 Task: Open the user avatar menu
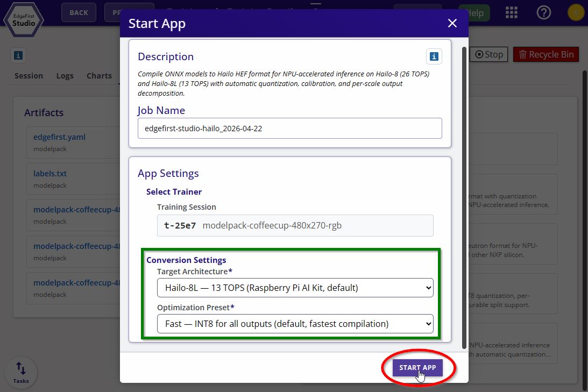pos(576,13)
